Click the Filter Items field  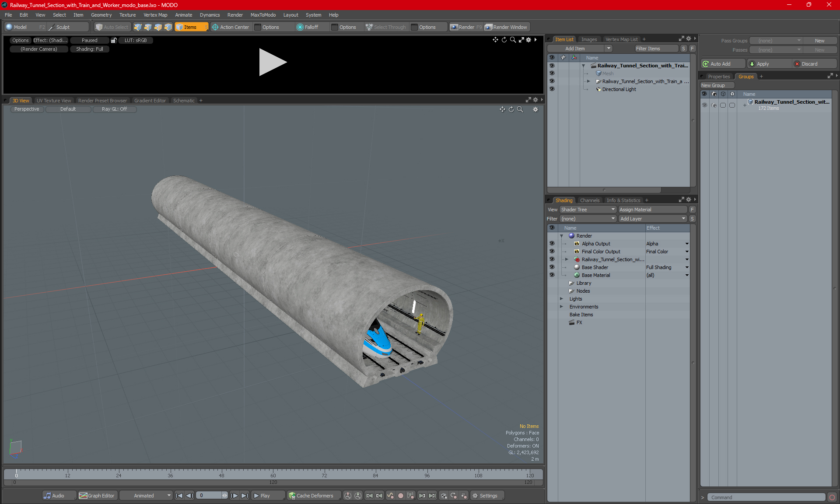coord(656,49)
